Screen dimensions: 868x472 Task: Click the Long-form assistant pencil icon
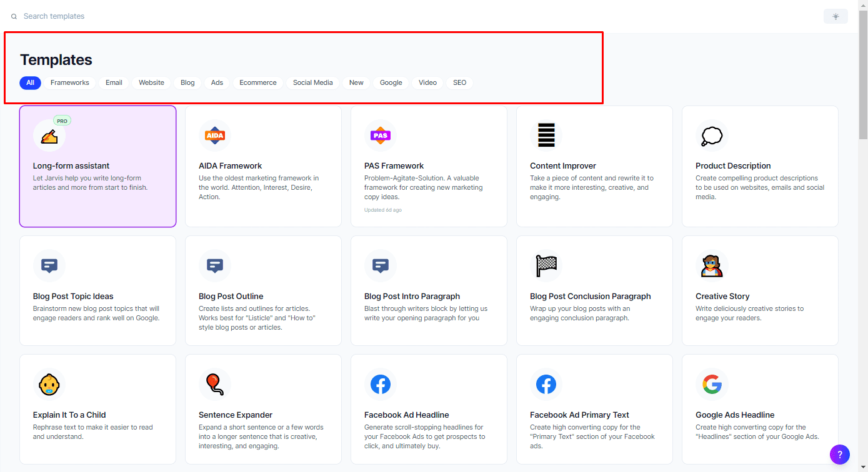[49, 136]
